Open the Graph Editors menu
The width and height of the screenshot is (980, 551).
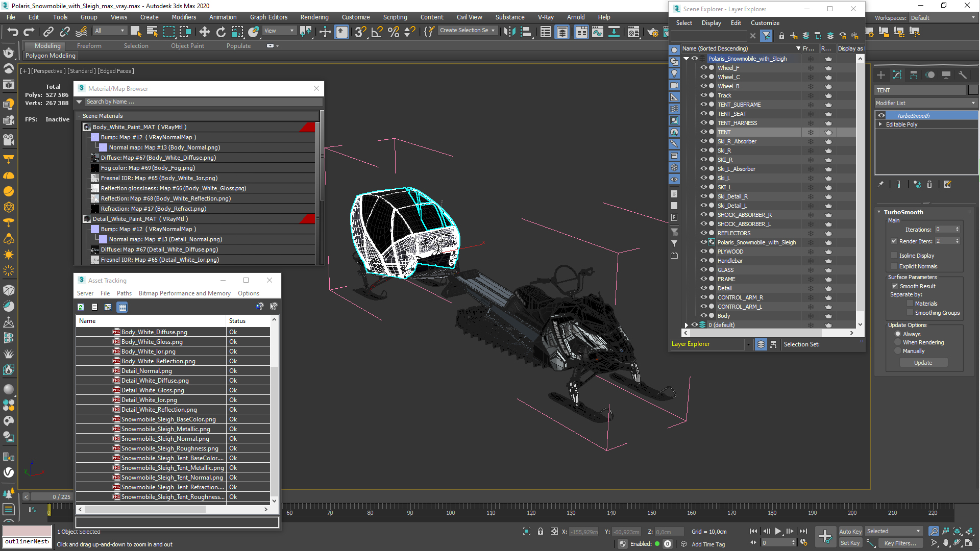[268, 17]
